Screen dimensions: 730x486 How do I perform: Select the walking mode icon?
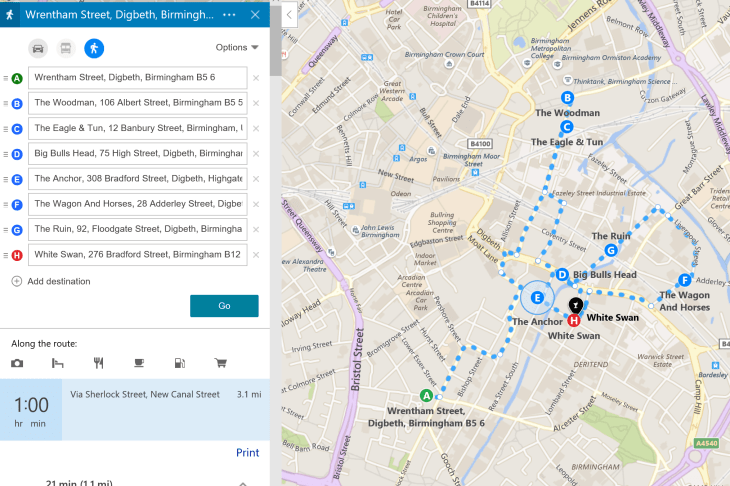click(93, 48)
